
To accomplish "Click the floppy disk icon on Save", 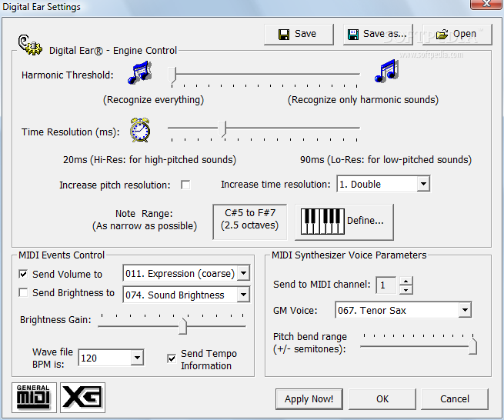I will pyautogui.click(x=283, y=34).
